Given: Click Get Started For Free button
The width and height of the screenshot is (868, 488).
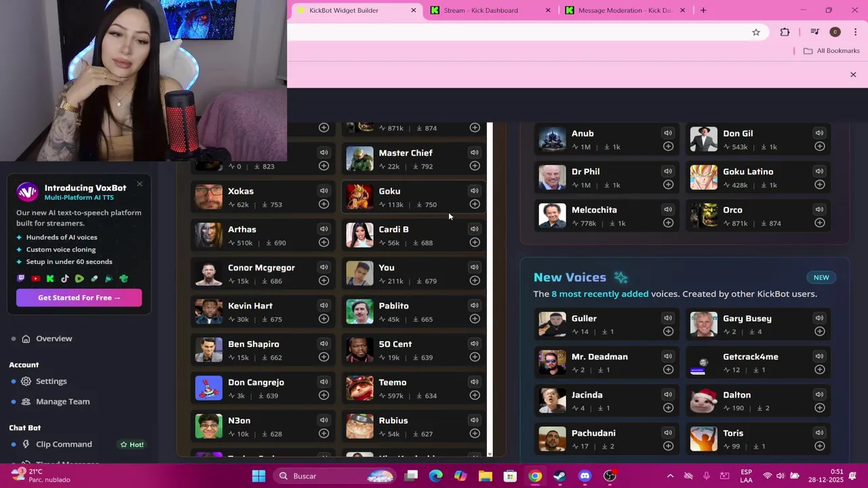Looking at the screenshot, I should 79,298.
